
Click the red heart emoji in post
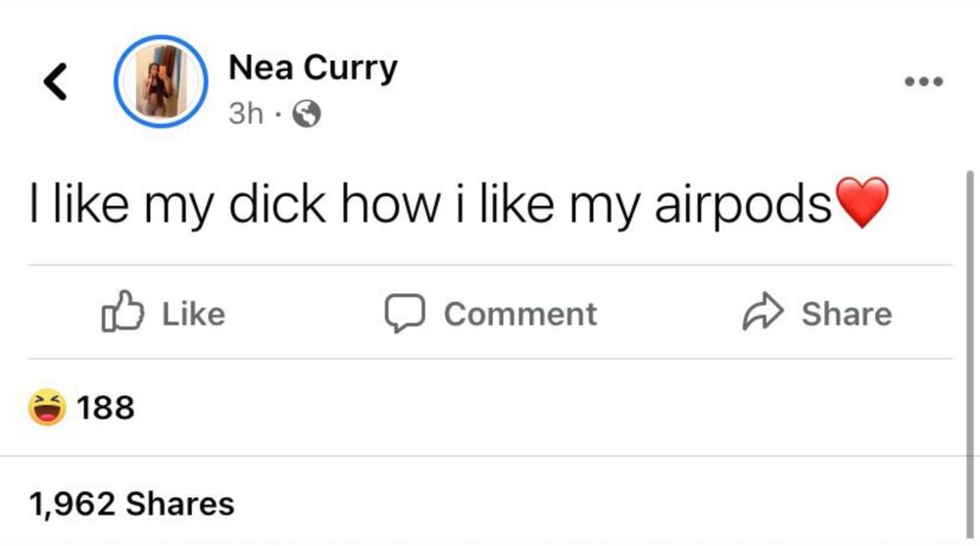pyautogui.click(x=861, y=202)
